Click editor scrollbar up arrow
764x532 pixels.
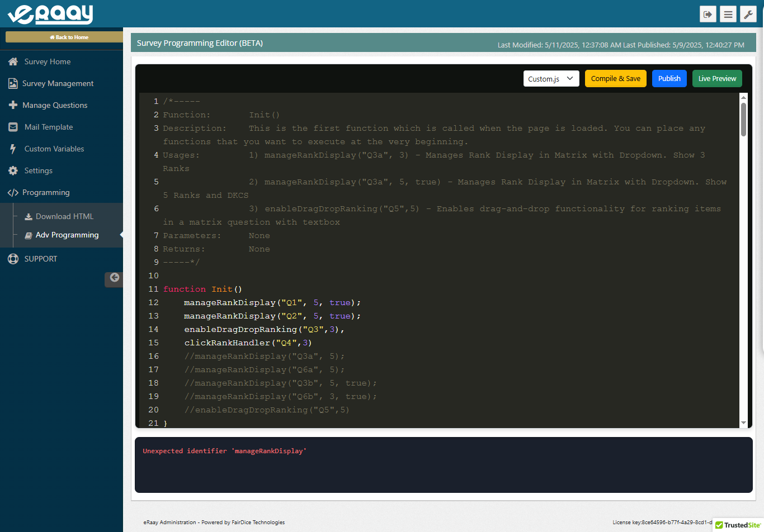(743, 97)
